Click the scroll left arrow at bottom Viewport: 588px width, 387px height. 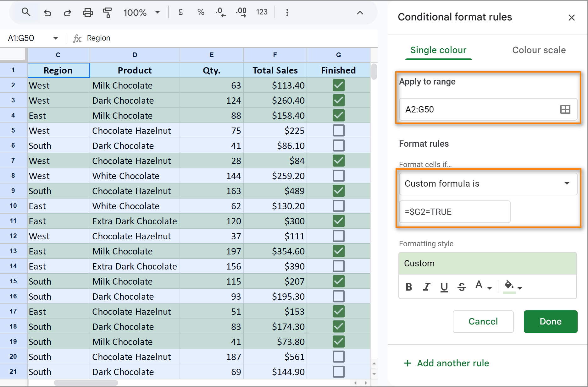pyautogui.click(x=355, y=383)
